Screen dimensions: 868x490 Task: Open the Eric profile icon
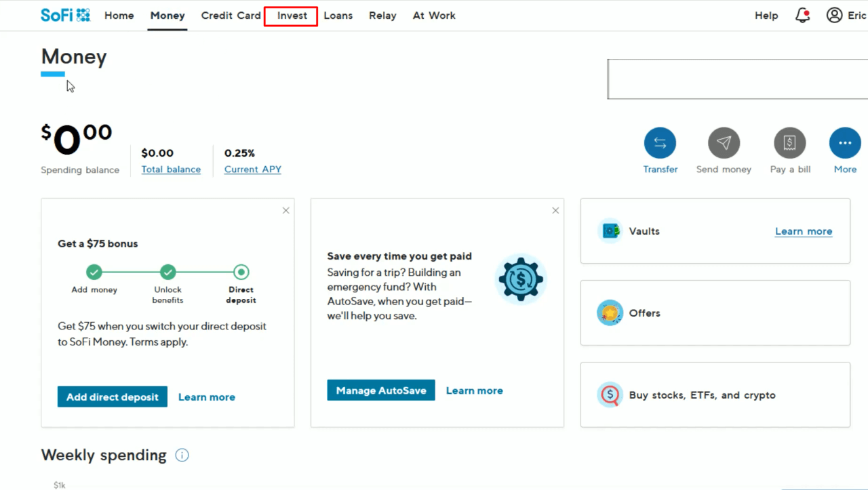pos(835,15)
